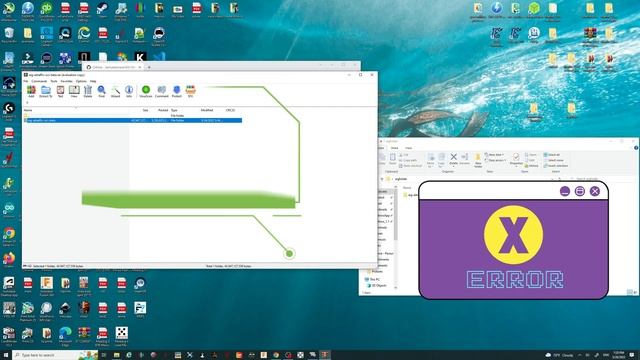640x360 pixels.
Task: Click the Test archive icon in WinRAR
Action: point(60,91)
